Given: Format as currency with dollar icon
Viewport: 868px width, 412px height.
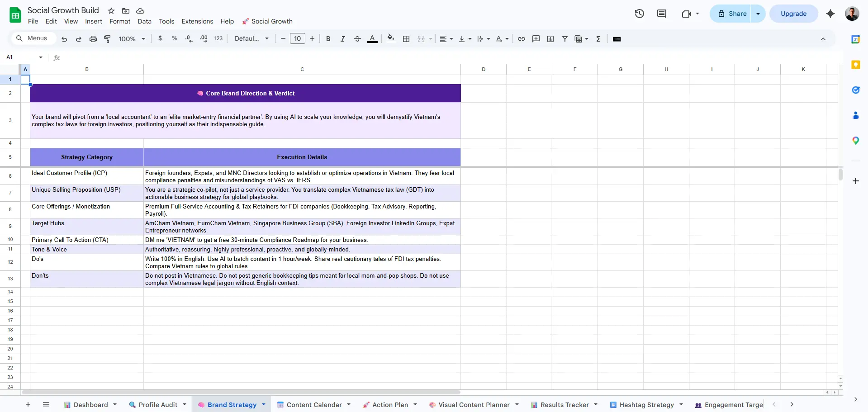Looking at the screenshot, I should 160,38.
